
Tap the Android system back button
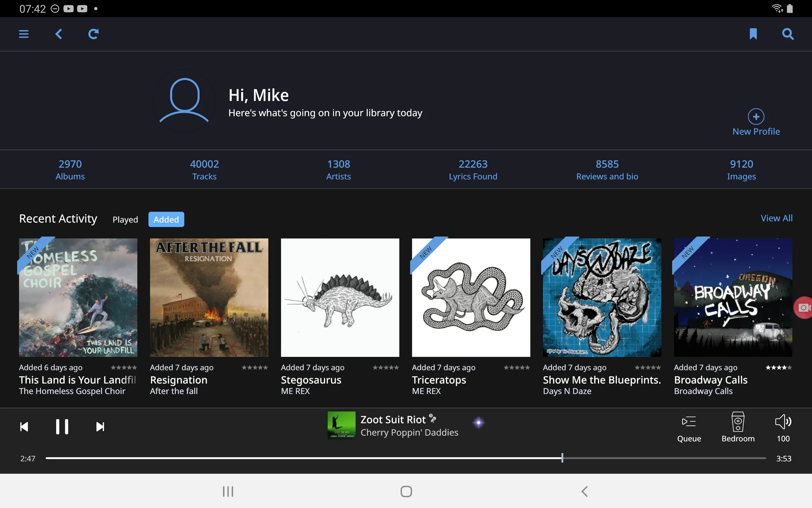pos(584,491)
